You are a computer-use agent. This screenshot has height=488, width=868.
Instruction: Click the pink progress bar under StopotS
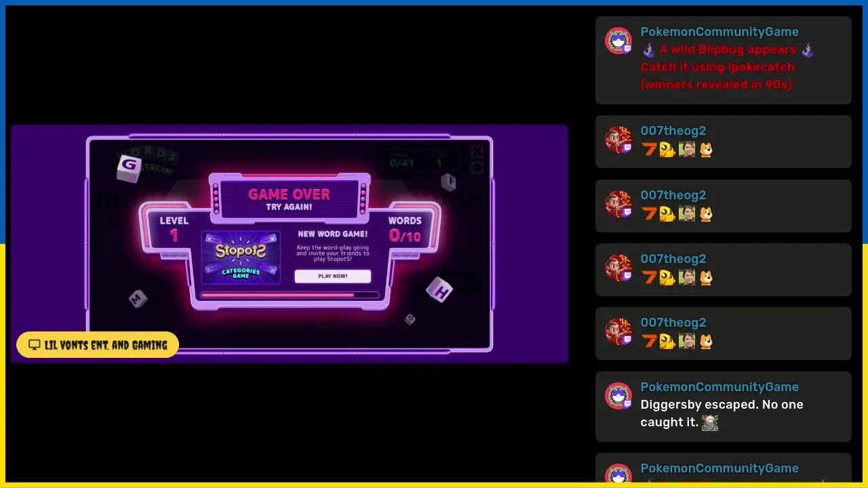click(x=290, y=295)
